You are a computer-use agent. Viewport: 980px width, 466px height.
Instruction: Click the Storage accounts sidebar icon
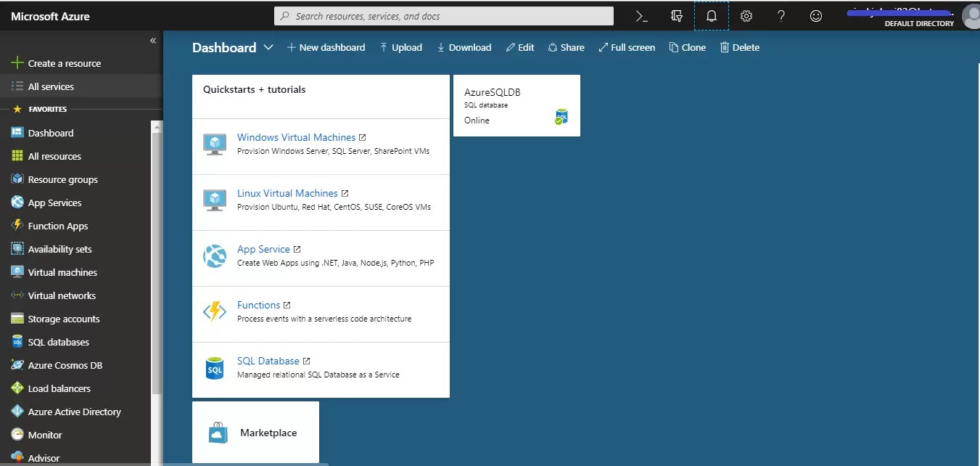(x=17, y=319)
